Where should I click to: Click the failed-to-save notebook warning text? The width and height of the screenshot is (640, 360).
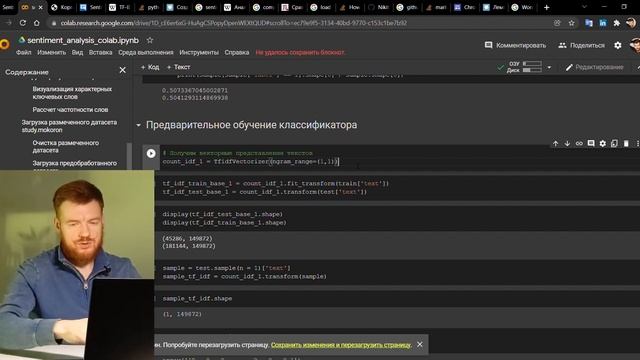[x=300, y=53]
